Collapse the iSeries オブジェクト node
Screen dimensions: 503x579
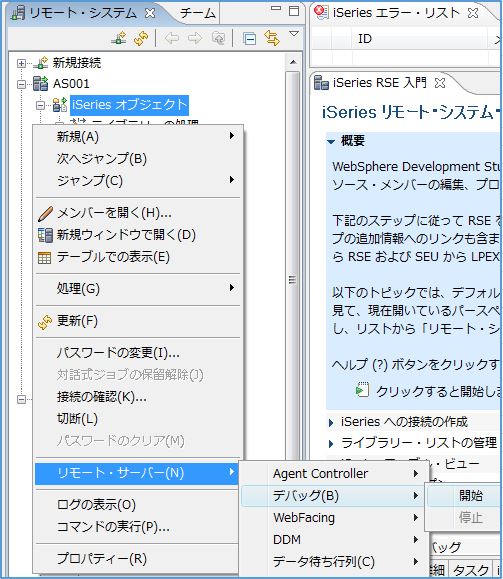tap(40, 106)
